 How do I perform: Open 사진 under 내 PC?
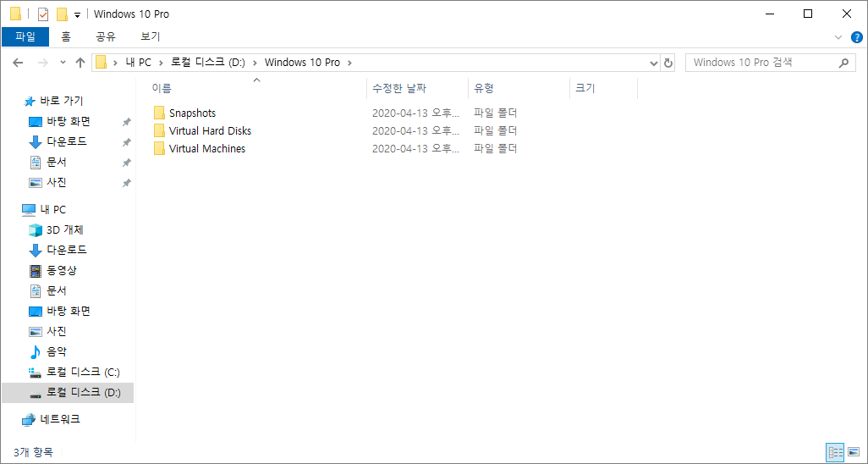[57, 332]
